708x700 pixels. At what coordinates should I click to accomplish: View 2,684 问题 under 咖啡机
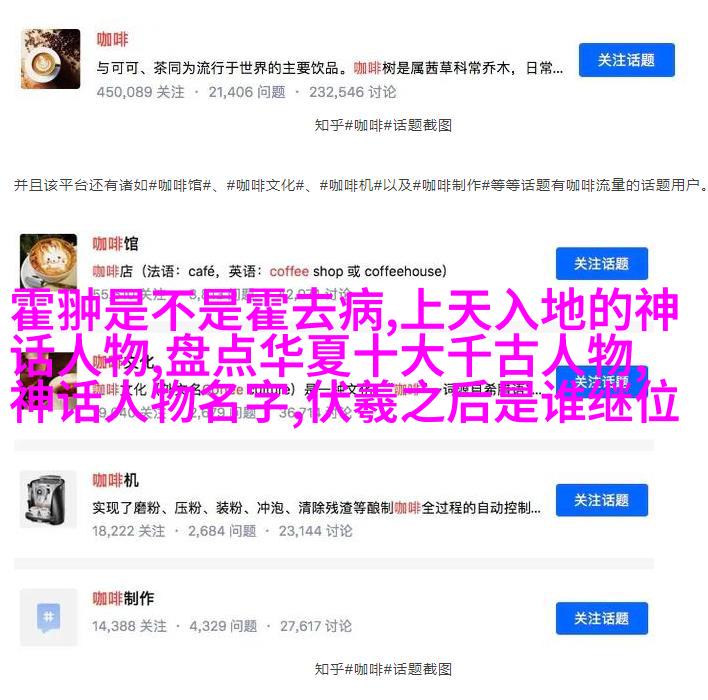pyautogui.click(x=222, y=531)
